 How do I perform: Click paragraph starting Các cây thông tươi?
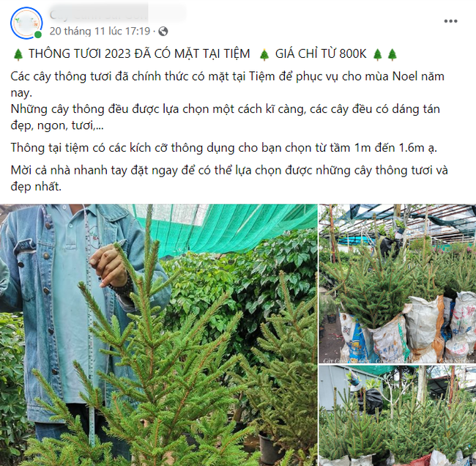pos(227,84)
